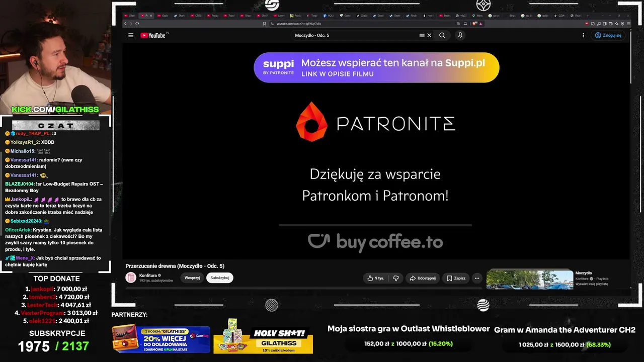Share the video via Udostępnij

tap(423, 278)
